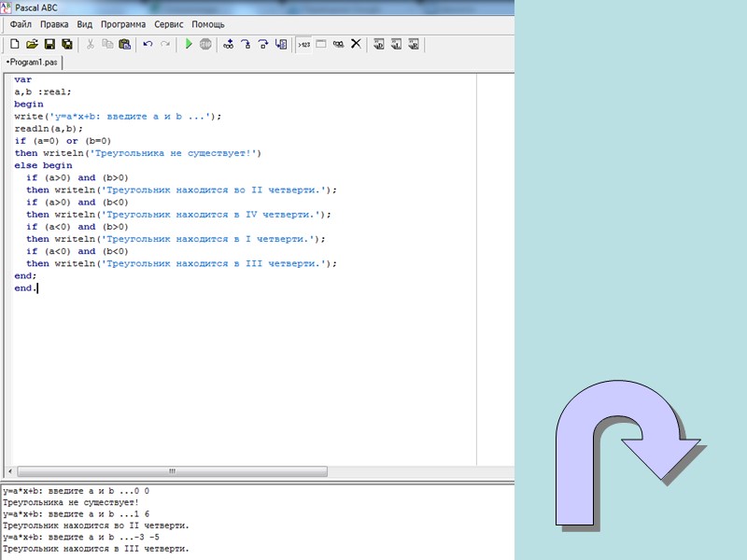Viewport: 747px width, 560px height.
Task: Click the Save All icon
Action: 67,44
